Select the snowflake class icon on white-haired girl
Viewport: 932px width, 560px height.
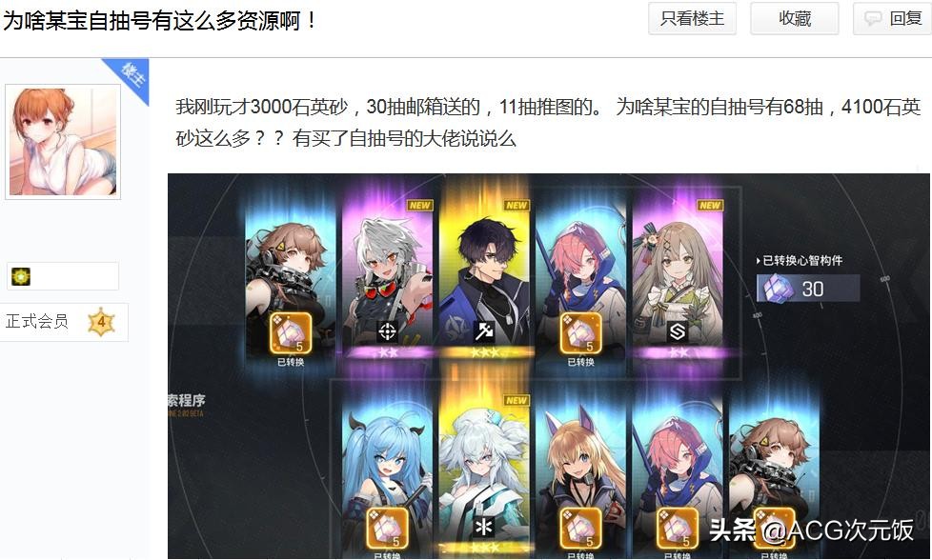[484, 527]
